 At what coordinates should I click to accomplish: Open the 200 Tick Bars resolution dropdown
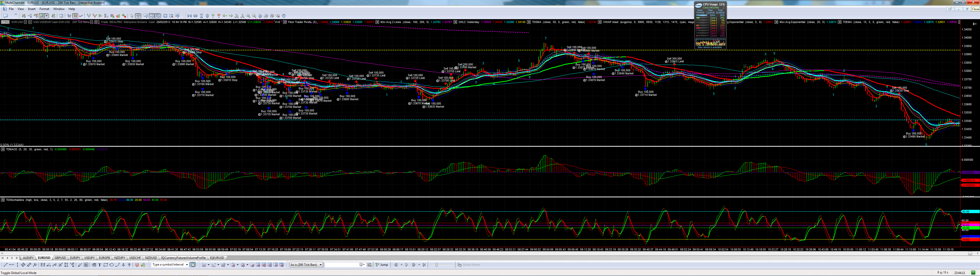[x=91, y=22]
